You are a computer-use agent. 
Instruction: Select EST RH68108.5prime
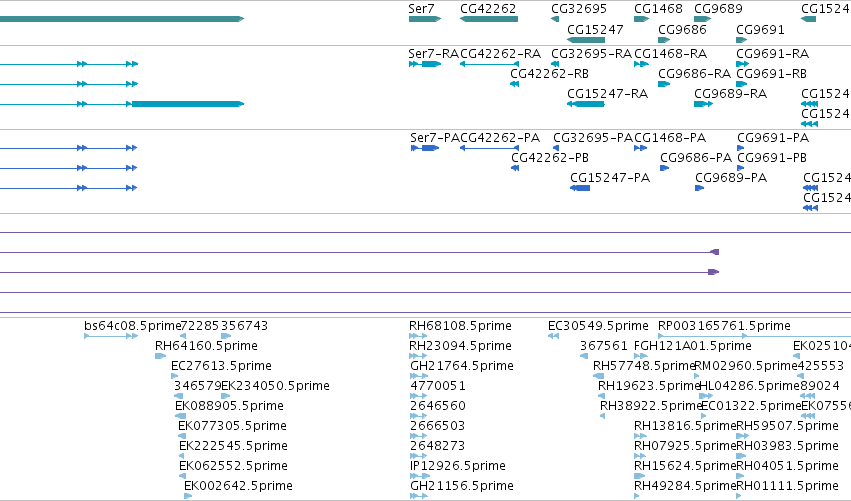coord(460,326)
